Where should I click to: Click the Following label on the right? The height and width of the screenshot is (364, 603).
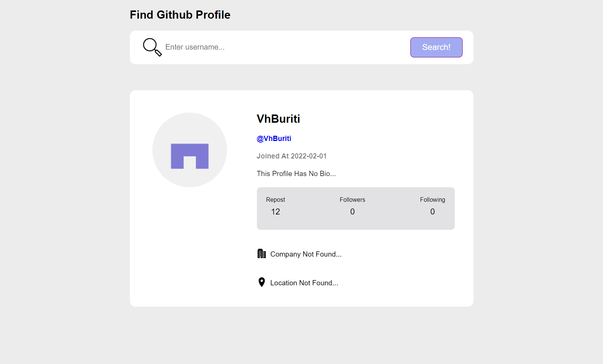(x=432, y=200)
